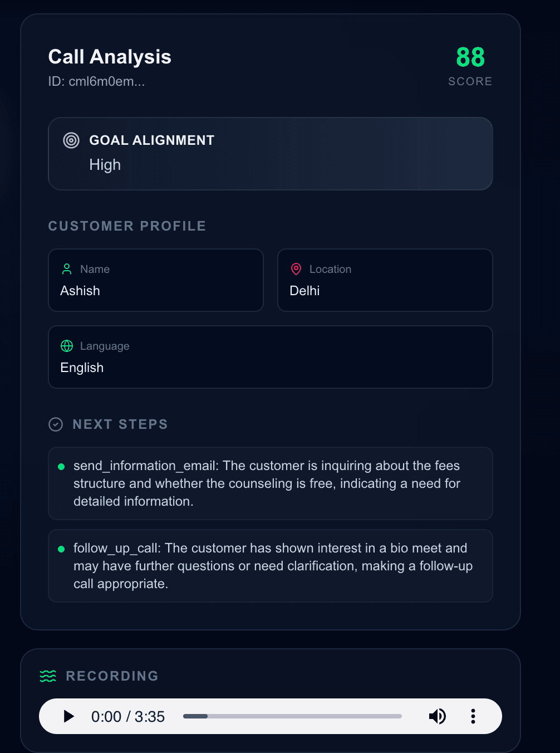The height and width of the screenshot is (753, 560).
Task: Click the location pin icon beside Location
Action: coord(296,269)
